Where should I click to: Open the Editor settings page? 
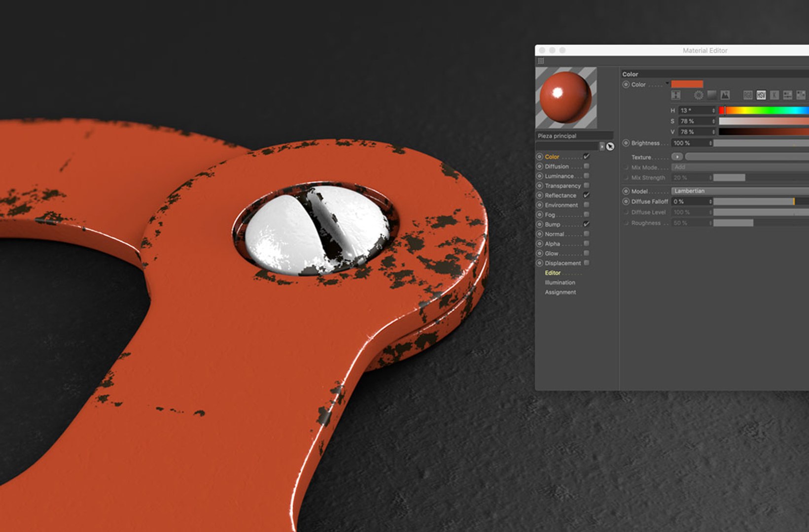pos(553,273)
